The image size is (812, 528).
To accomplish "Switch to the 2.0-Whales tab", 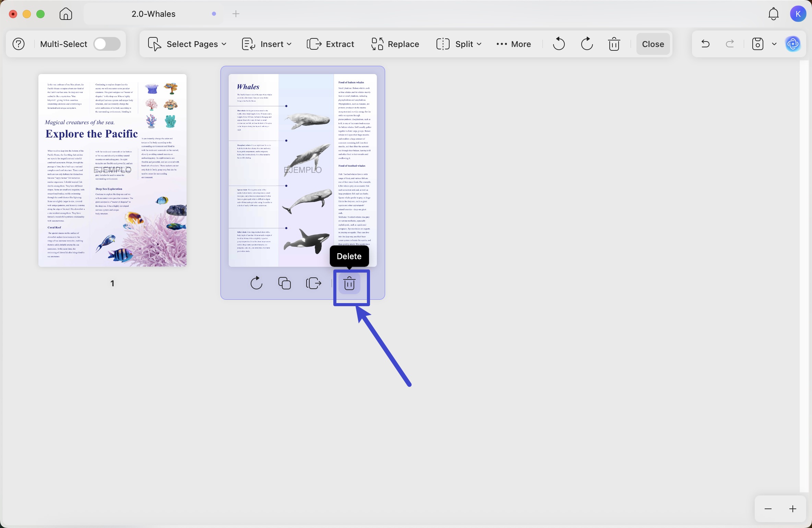I will [154, 14].
